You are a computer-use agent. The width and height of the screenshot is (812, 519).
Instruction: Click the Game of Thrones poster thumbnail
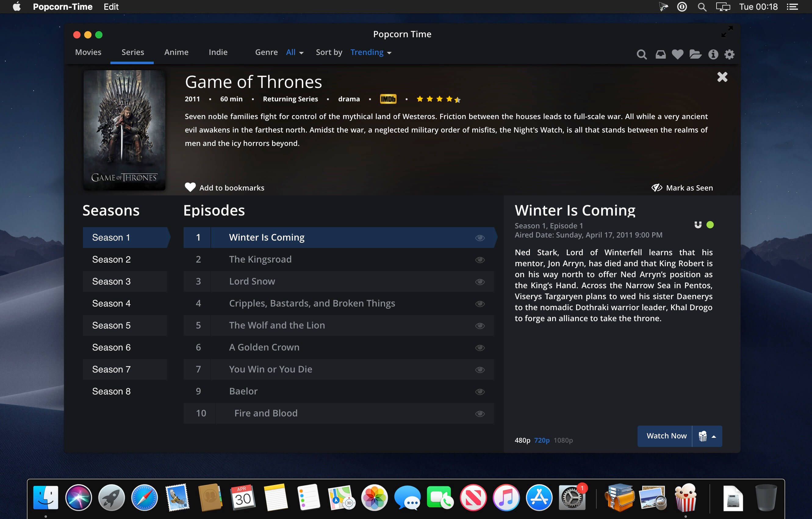coord(124,130)
